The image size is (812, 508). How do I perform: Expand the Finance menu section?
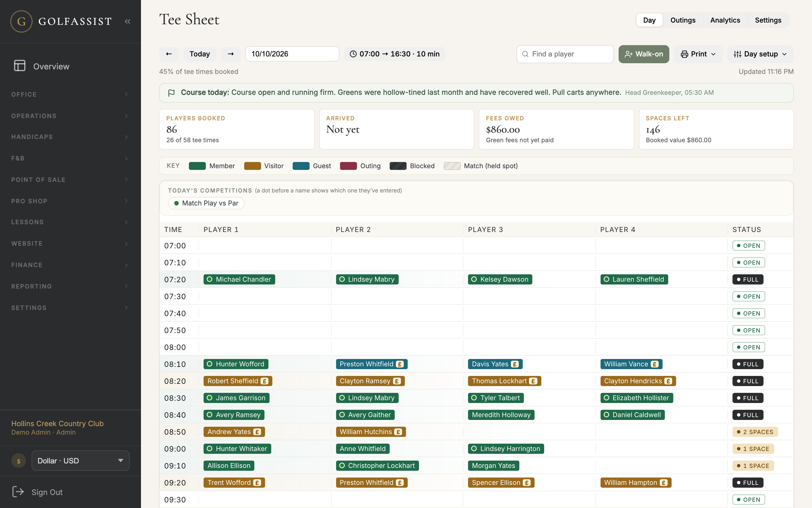(70, 265)
